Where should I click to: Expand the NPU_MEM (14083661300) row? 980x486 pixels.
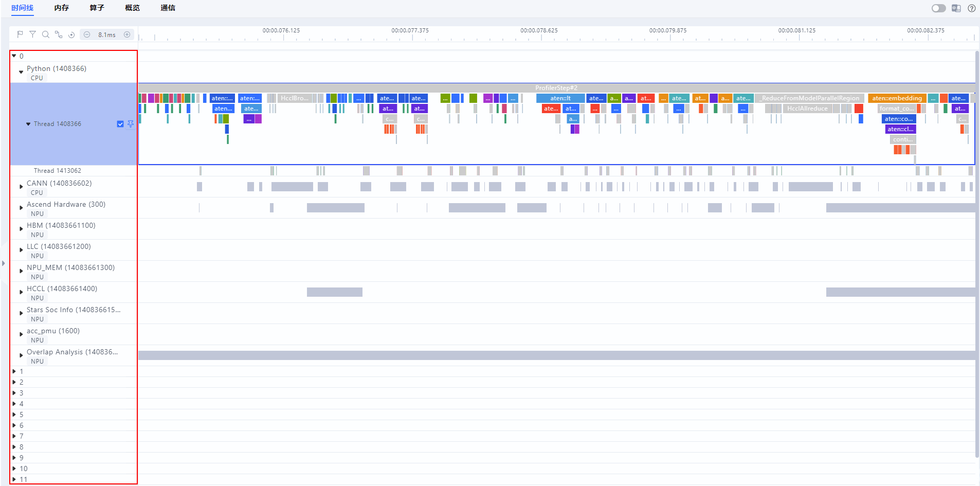21,271
